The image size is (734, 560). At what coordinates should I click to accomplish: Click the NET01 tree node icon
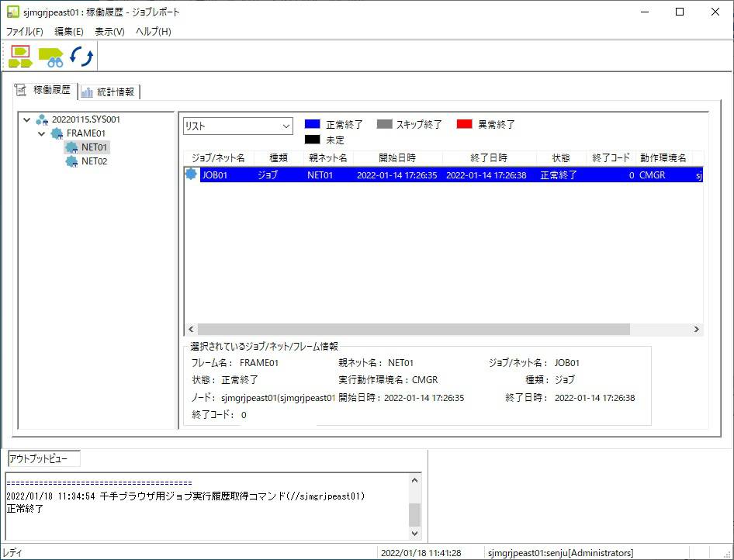tap(71, 147)
